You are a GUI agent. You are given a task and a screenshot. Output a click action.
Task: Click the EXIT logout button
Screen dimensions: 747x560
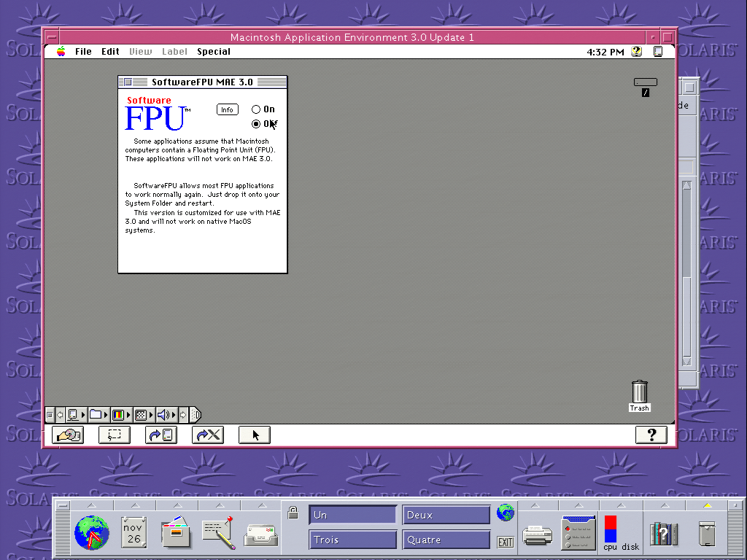pos(506,542)
